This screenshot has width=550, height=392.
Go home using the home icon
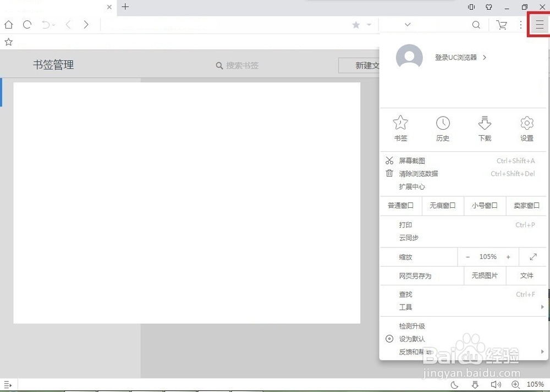8,25
